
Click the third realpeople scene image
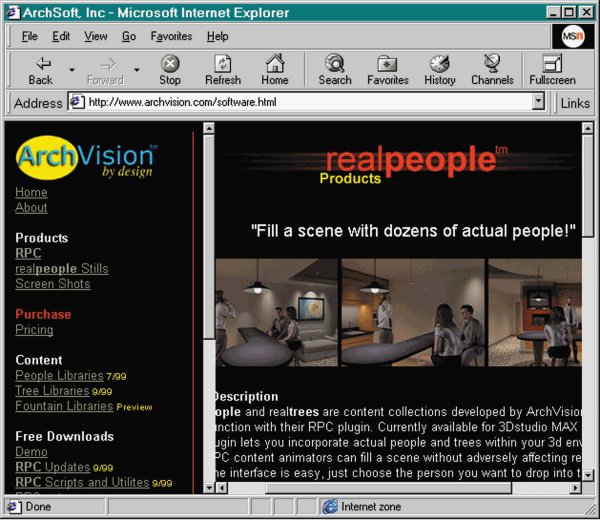(535, 312)
